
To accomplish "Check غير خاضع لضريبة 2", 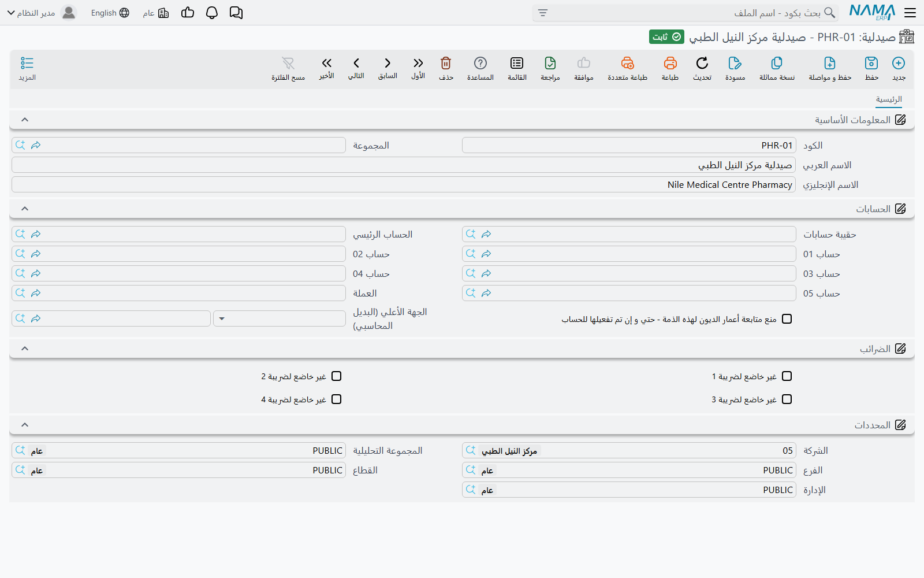I will [337, 376].
